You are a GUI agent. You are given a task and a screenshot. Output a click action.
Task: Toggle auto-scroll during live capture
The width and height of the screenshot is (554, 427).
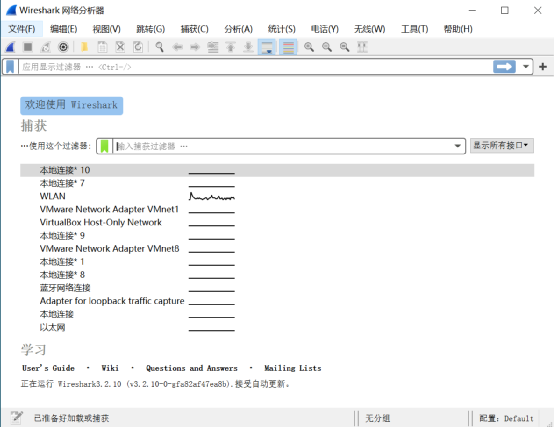pyautogui.click(x=267, y=47)
